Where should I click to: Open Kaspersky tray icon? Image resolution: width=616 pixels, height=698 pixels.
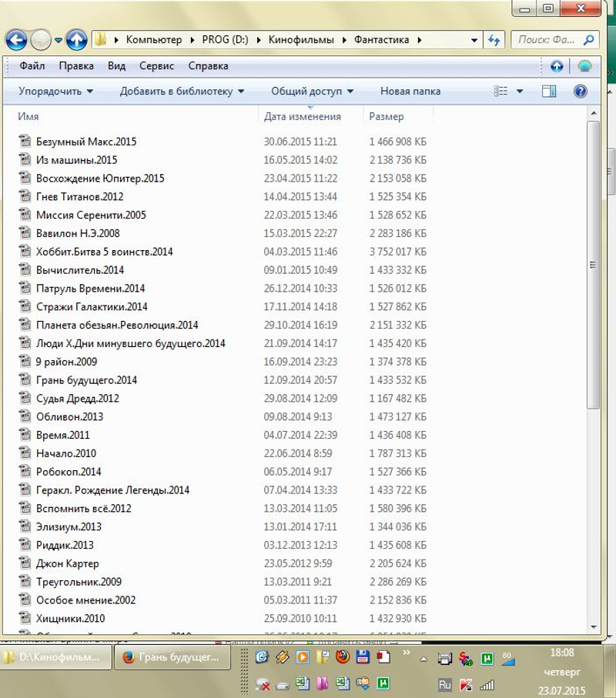(x=466, y=684)
